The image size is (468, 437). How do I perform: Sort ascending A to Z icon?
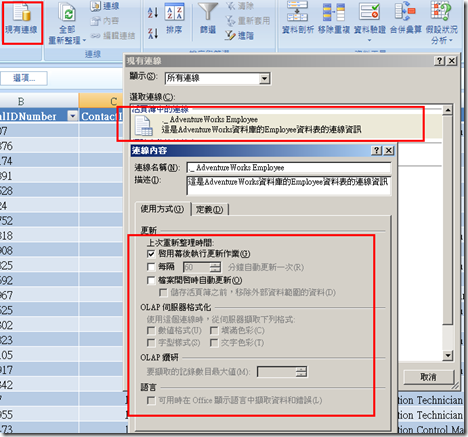(153, 12)
